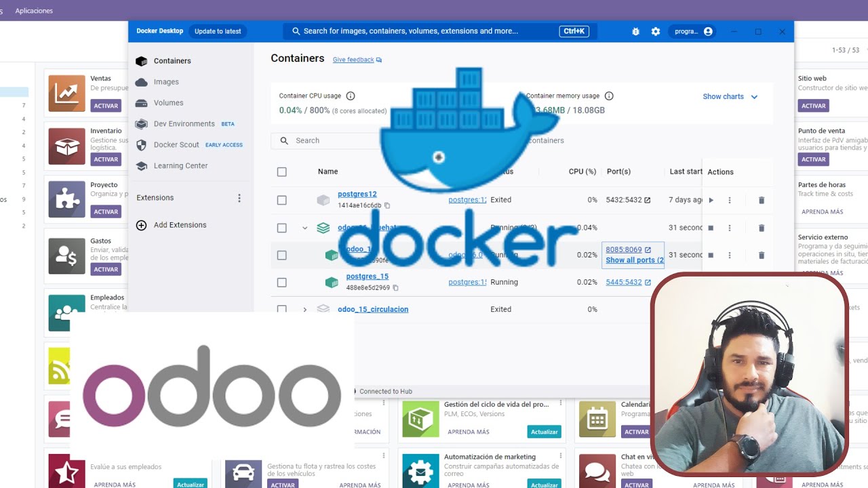Activate the Proyecto app in Odoo

[x=106, y=211]
